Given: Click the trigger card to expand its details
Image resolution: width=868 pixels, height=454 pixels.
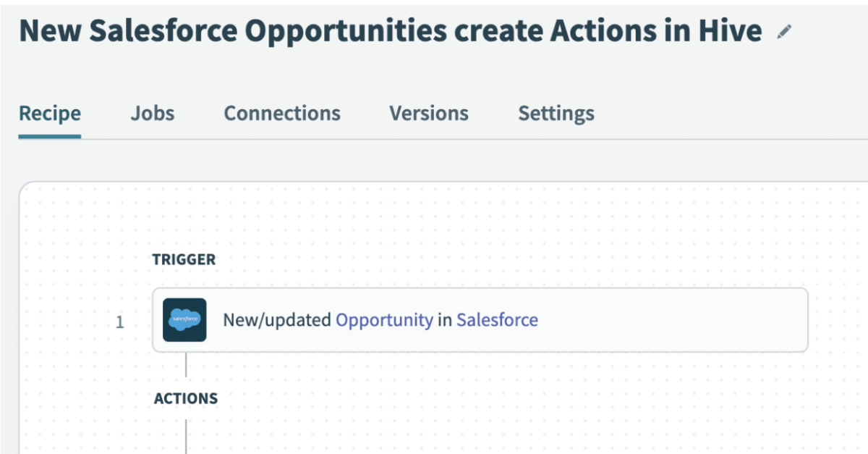Looking at the screenshot, I should (651, 319).
